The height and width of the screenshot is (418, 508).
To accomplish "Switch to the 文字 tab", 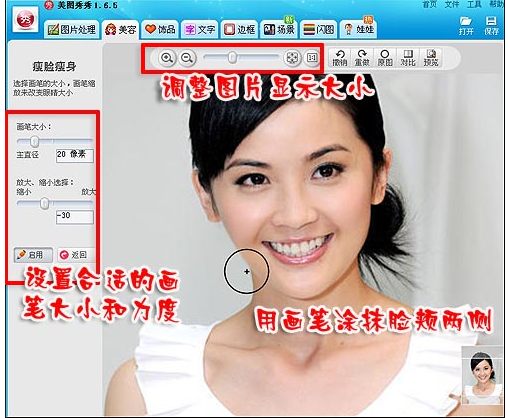I will click(x=200, y=29).
